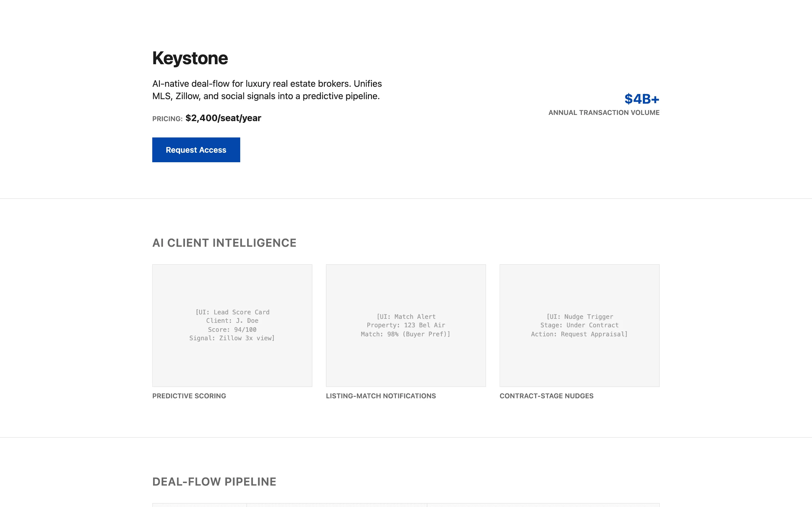The height and width of the screenshot is (507, 812).
Task: Click the Predictive Scoring caption
Action: (189, 396)
